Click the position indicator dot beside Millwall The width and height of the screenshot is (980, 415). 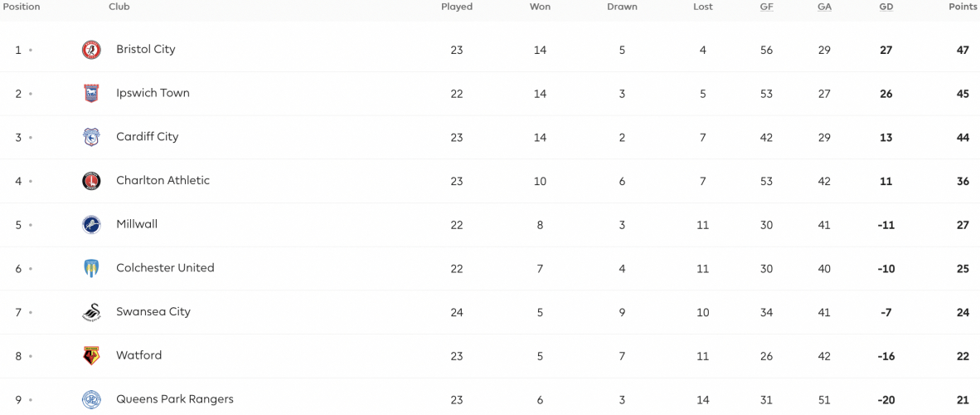30,225
